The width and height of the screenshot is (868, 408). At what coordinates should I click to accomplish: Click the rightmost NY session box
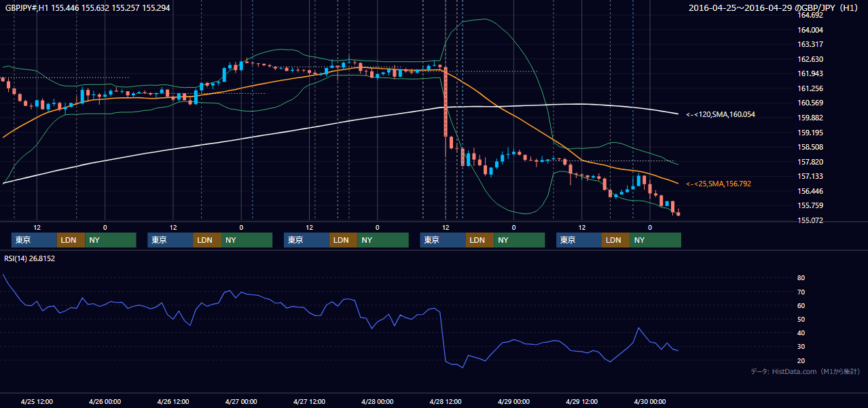point(655,240)
